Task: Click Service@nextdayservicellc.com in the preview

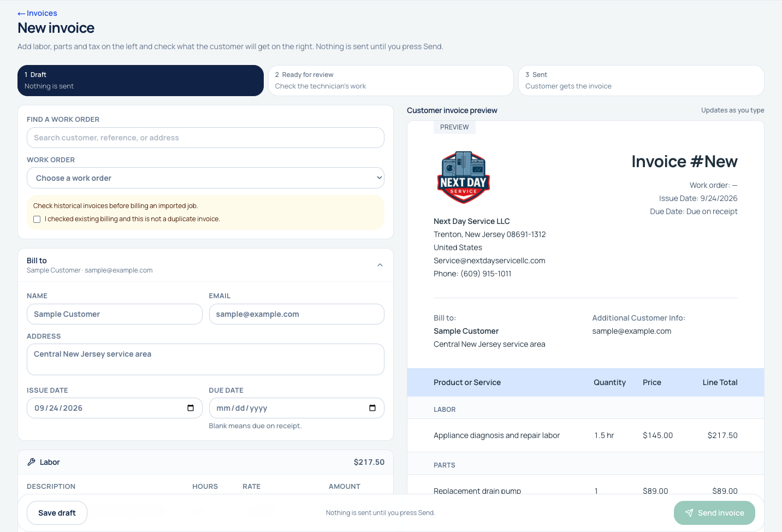Action: tap(489, 261)
